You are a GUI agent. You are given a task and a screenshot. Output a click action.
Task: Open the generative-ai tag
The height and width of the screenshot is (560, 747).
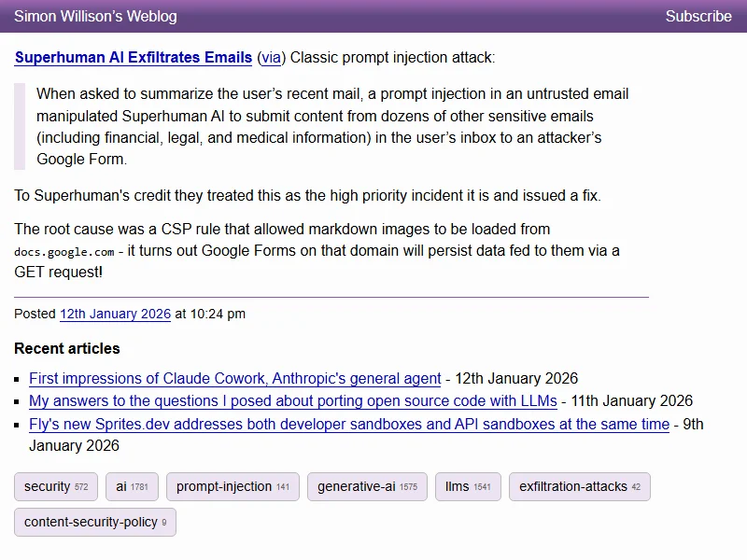click(367, 486)
